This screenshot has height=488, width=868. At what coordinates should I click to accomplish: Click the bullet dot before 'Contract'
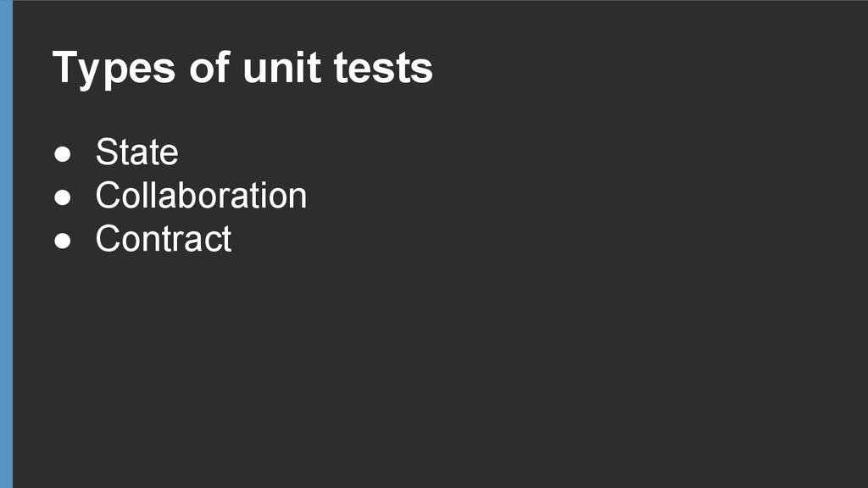pos(63,241)
